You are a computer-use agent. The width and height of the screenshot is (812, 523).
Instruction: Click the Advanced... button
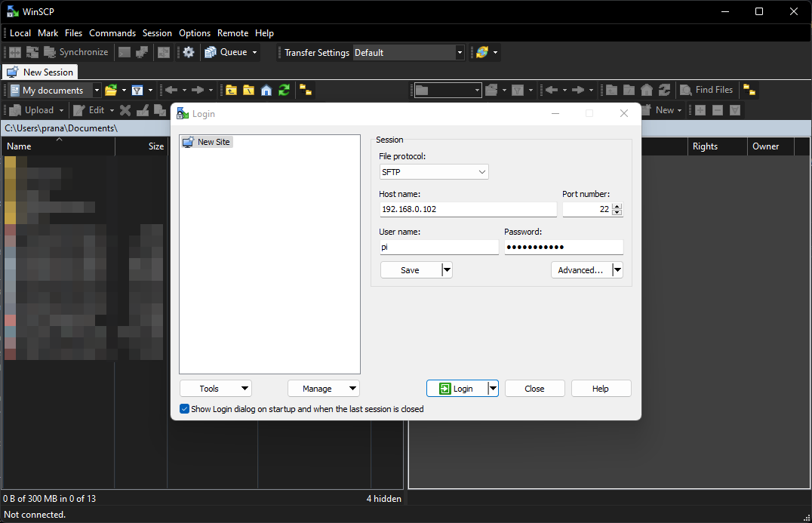pyautogui.click(x=580, y=270)
